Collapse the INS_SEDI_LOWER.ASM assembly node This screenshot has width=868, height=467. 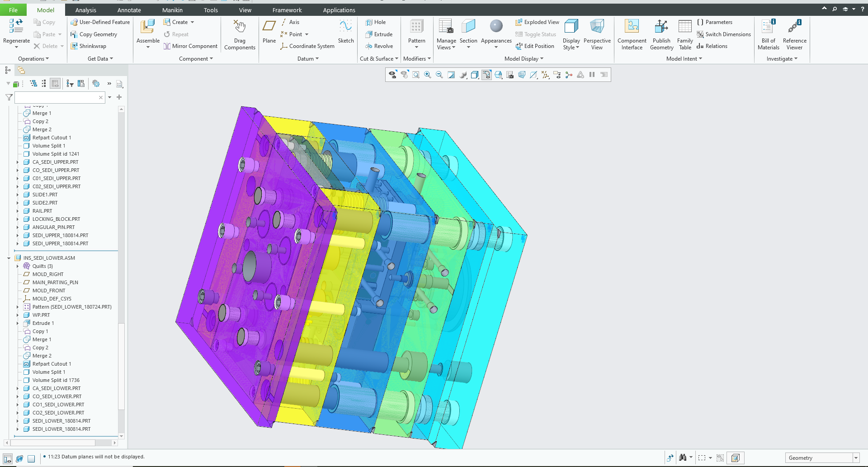(x=9, y=258)
